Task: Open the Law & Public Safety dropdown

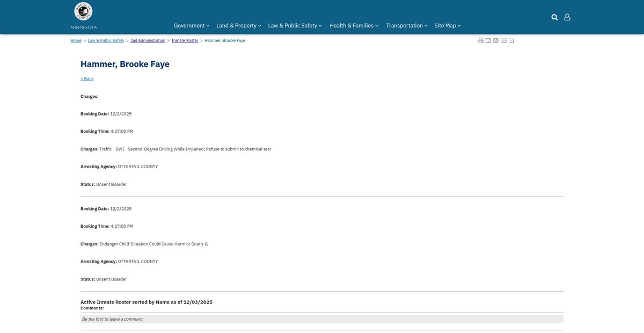Action: click(295, 25)
